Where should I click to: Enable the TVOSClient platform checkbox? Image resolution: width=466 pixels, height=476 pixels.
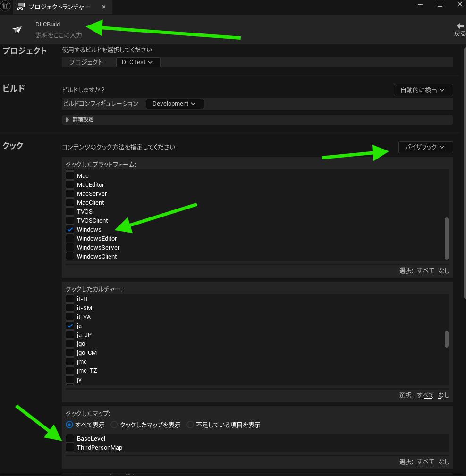tap(70, 220)
